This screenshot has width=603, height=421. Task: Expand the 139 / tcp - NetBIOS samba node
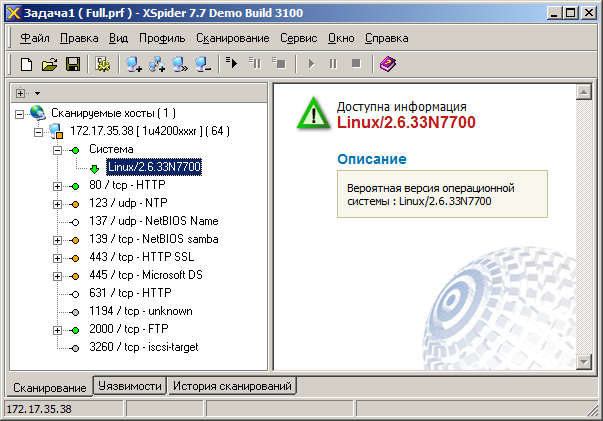[57, 240]
